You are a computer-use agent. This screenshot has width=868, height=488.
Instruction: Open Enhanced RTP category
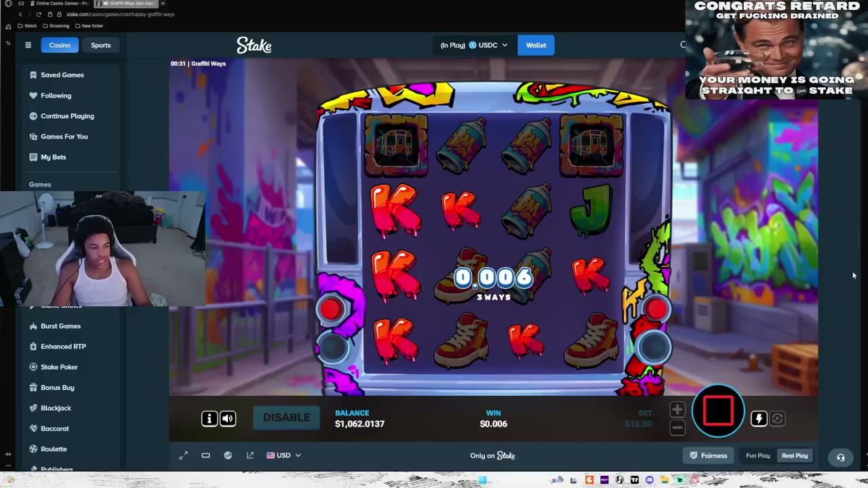pyautogui.click(x=71, y=346)
